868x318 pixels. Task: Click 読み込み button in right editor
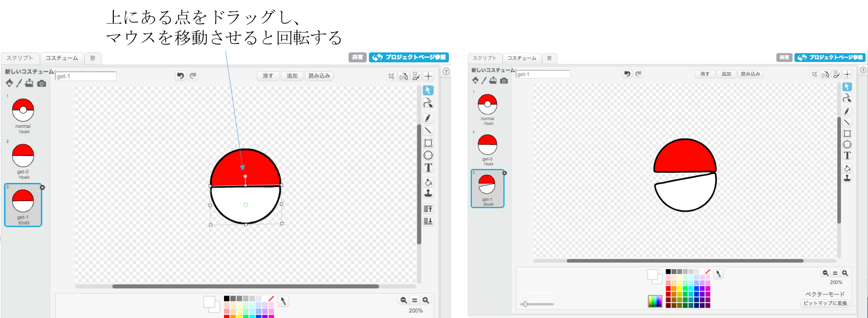751,74
